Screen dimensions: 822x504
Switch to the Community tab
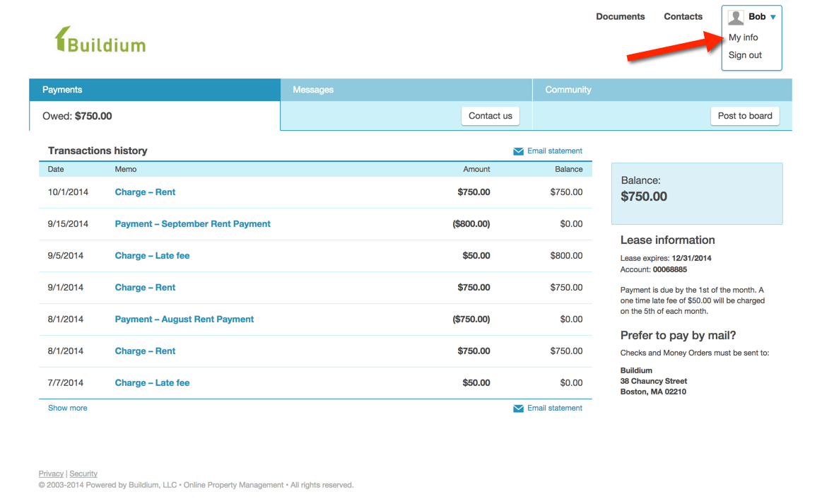coord(568,90)
